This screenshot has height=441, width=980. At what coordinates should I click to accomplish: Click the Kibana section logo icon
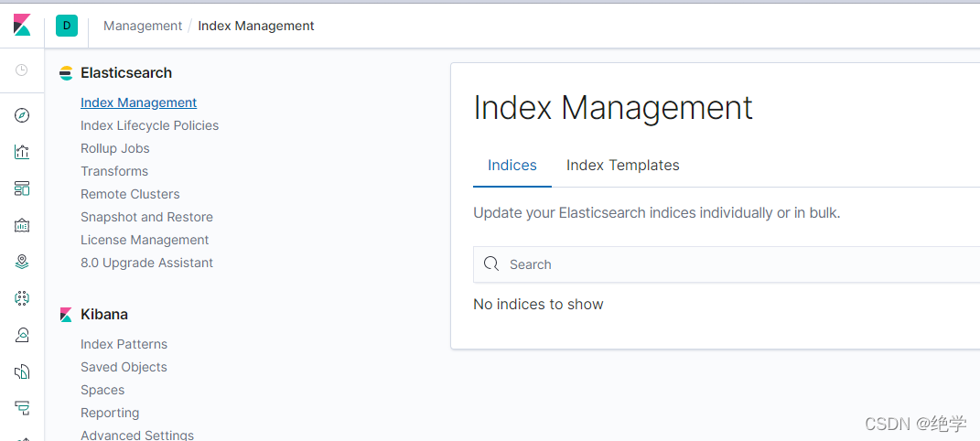tap(66, 315)
